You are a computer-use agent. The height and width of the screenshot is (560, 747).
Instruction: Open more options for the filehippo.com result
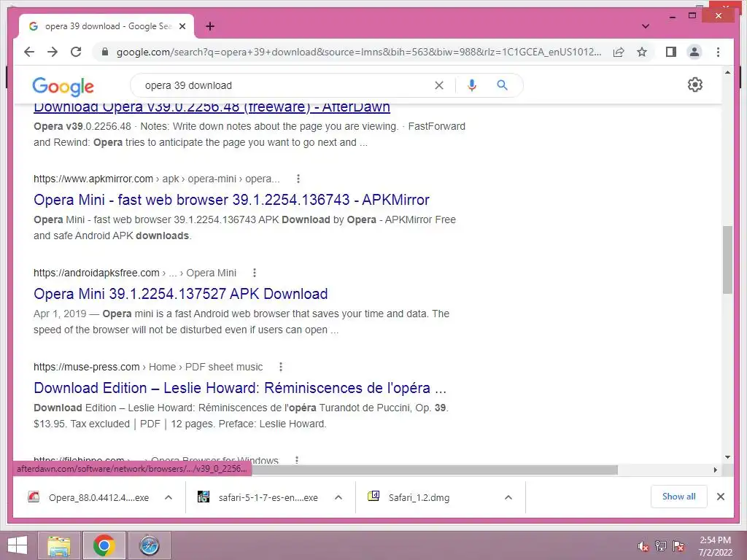click(297, 460)
